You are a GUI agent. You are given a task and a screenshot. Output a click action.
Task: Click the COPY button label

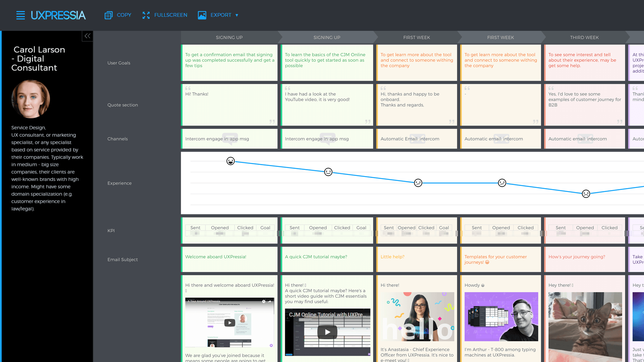[124, 15]
